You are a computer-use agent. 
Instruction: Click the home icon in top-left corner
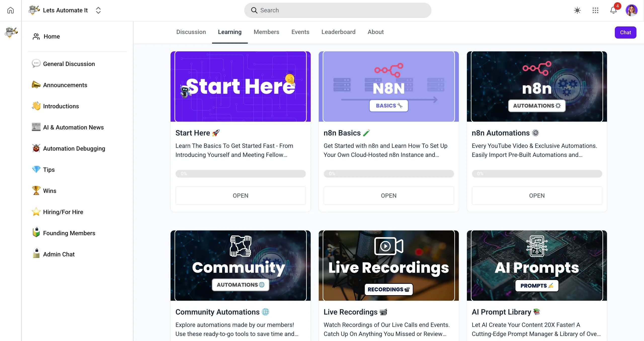11,10
